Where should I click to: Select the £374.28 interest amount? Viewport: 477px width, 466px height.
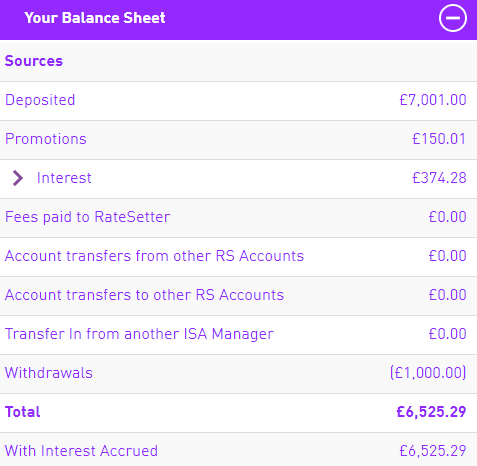[x=439, y=178]
